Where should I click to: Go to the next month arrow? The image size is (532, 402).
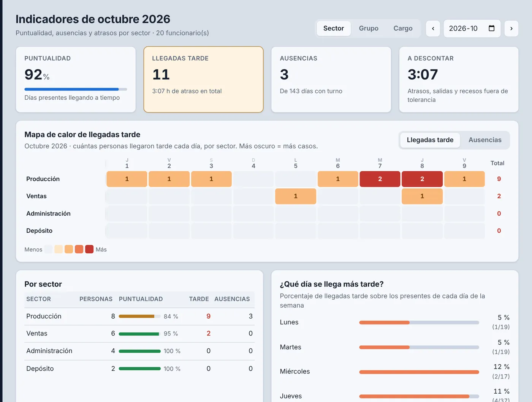(511, 29)
